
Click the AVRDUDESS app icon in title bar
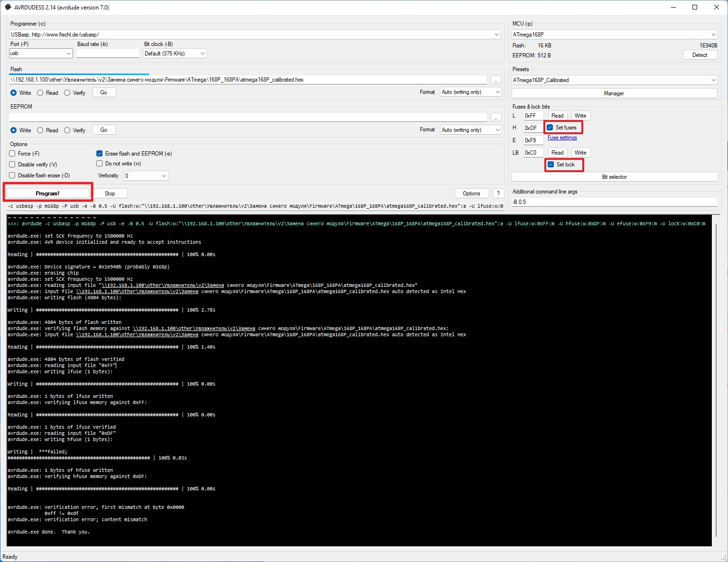(x=8, y=7)
